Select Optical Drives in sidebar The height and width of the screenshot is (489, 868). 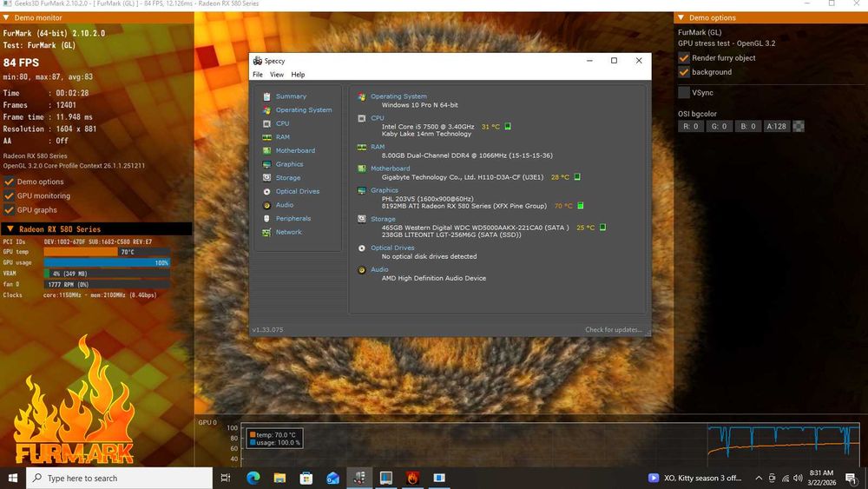297,191
